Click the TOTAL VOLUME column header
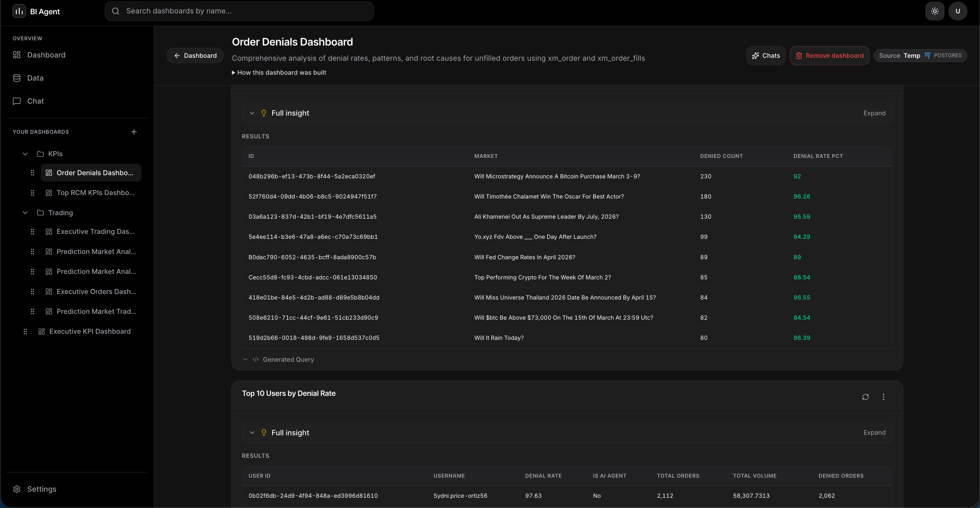The image size is (980, 508). tap(755, 476)
